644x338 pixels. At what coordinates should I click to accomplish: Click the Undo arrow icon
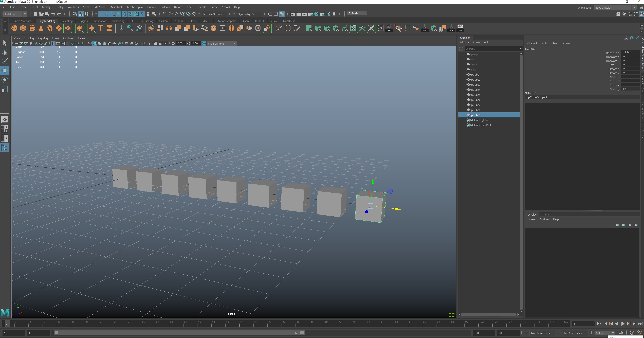(53, 14)
